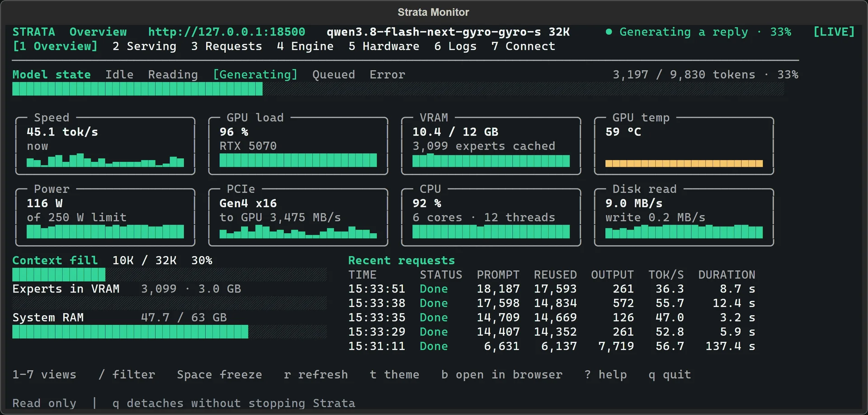This screenshot has width=868, height=415.
Task: Select the 15:33:51 request row
Action: click(x=552, y=289)
